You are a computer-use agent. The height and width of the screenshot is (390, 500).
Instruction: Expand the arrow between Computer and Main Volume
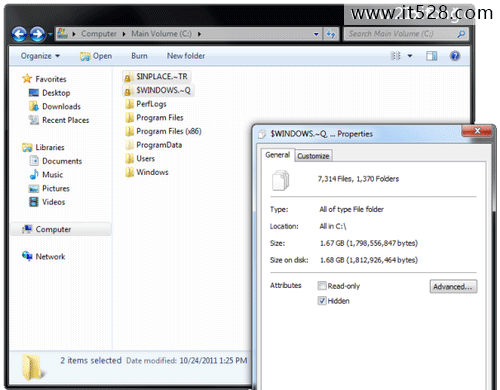coord(124,34)
